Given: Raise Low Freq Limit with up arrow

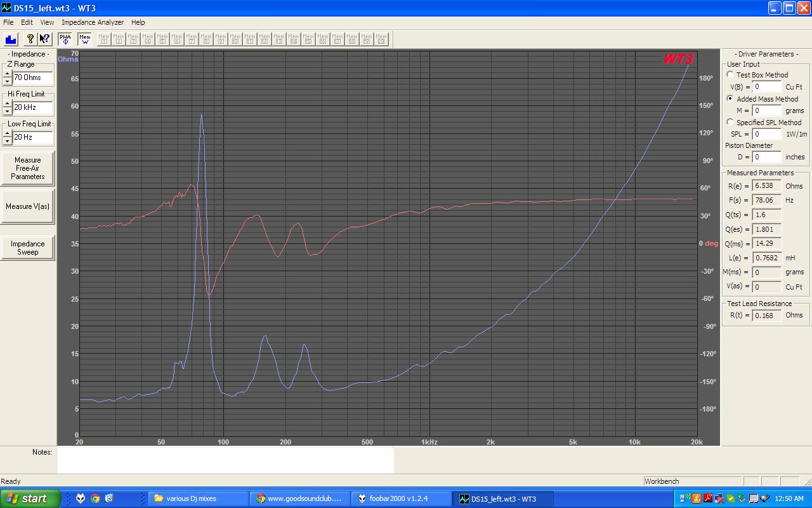Looking at the screenshot, I should [7, 133].
